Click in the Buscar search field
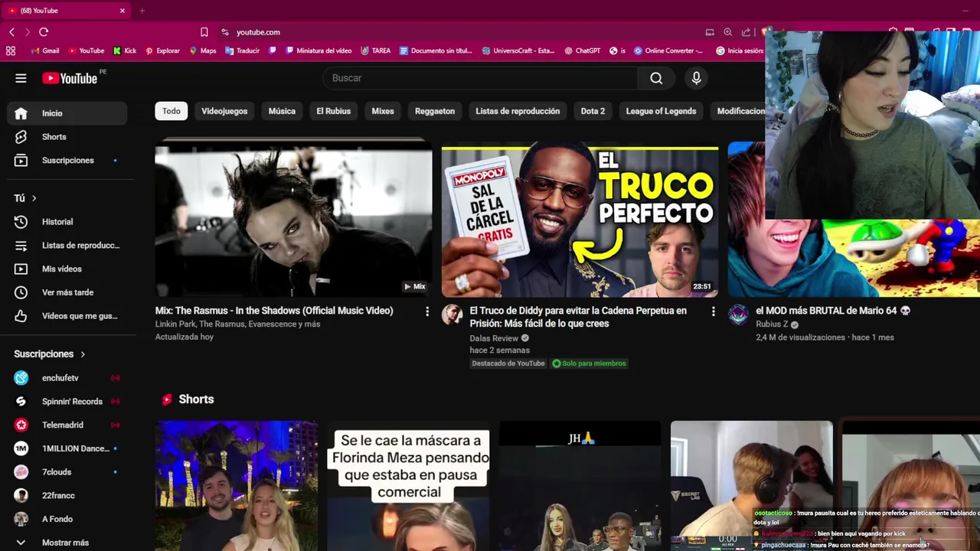 (x=480, y=78)
